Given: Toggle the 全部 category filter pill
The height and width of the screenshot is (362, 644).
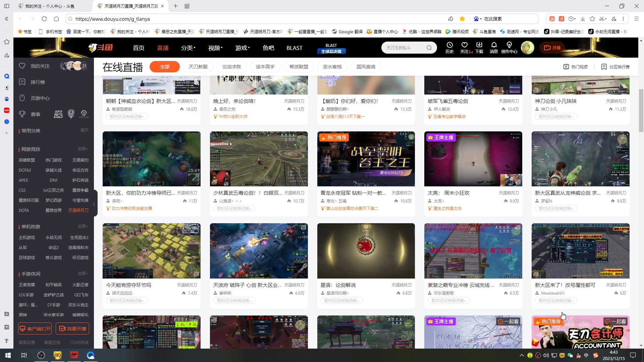Looking at the screenshot, I should pos(164,66).
